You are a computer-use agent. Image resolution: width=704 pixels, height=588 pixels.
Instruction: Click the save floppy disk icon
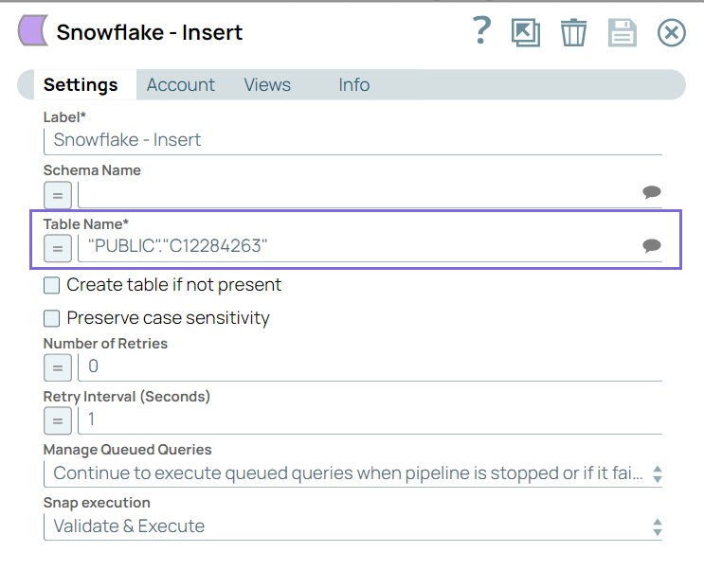(x=622, y=33)
